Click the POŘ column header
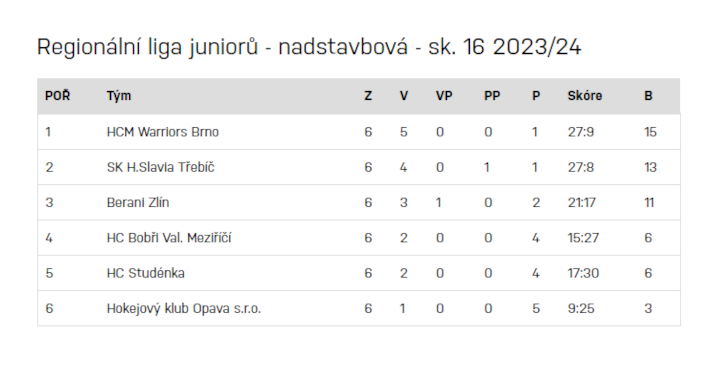The width and height of the screenshot is (720, 375). coord(57,95)
